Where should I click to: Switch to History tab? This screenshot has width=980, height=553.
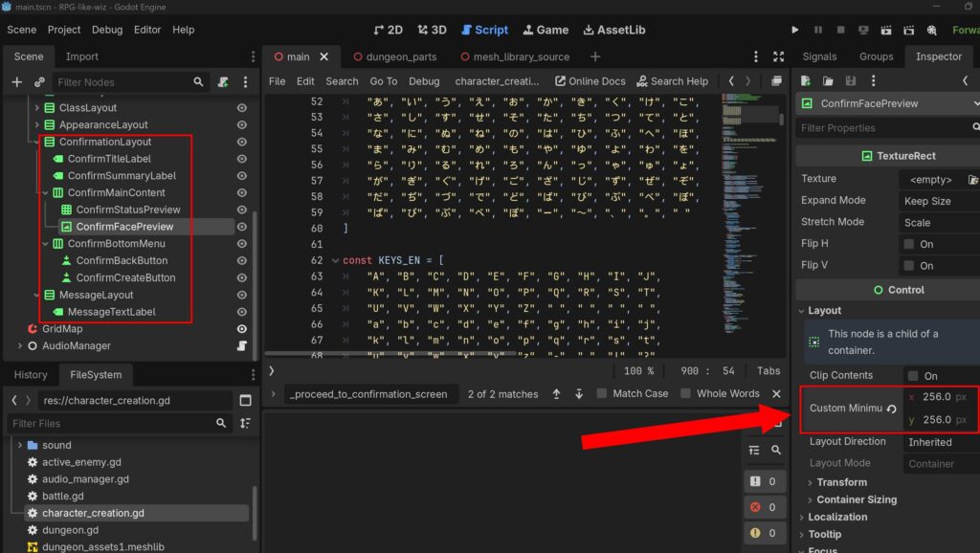point(31,375)
